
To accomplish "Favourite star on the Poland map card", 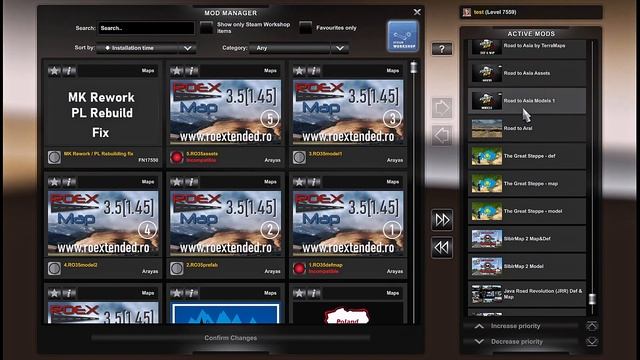I will pyautogui.click(x=299, y=293).
